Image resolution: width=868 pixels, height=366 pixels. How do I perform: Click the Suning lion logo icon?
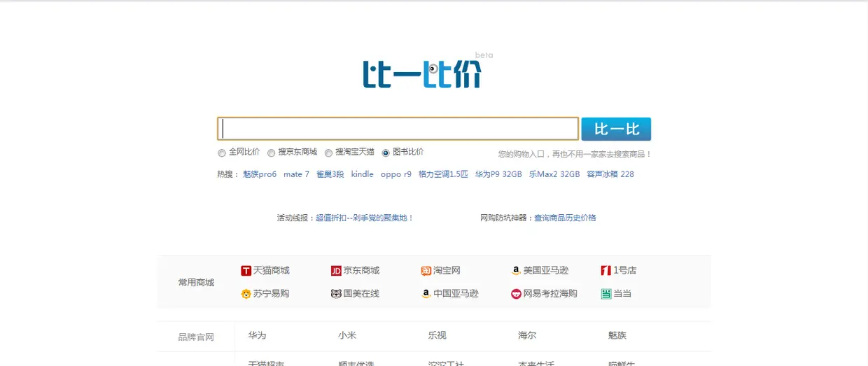246,294
